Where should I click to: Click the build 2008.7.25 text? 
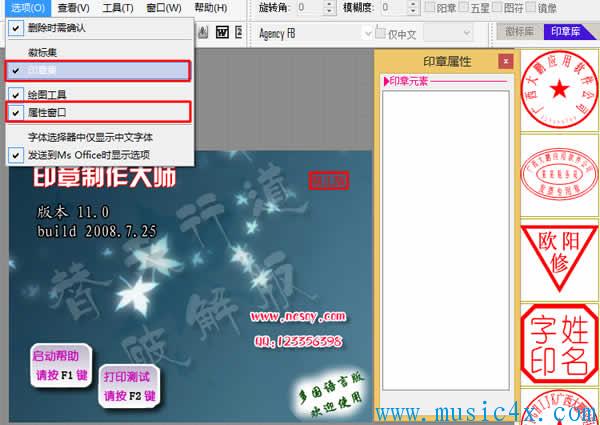tap(97, 231)
